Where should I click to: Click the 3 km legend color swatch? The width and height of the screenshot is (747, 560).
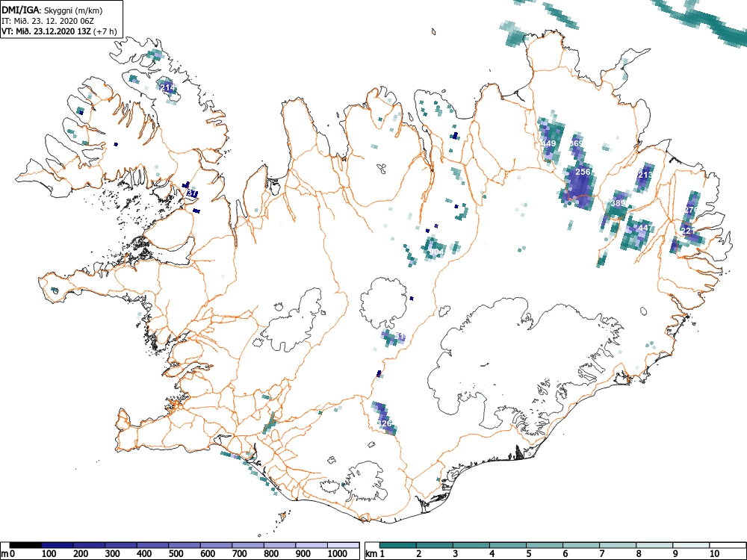click(471, 545)
